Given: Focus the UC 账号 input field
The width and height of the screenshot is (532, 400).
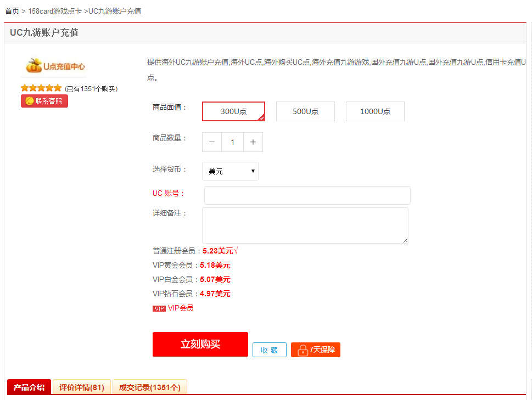Looking at the screenshot, I should 307,195.
